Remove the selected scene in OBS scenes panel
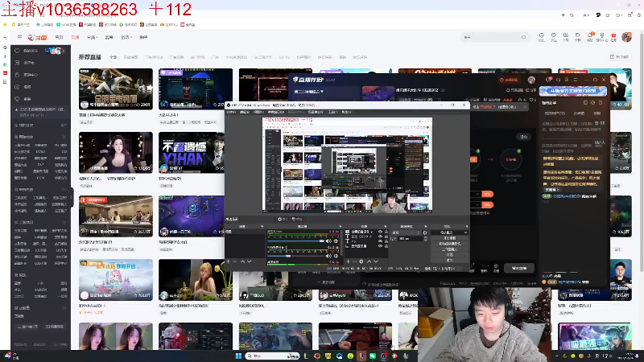 click(x=235, y=261)
